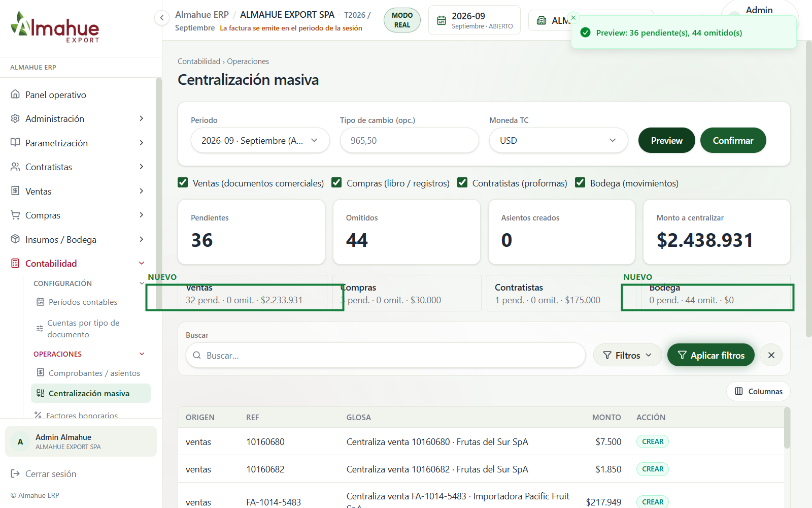812x508 pixels.
Task: Click CREAR for venta 10160680
Action: click(x=653, y=441)
